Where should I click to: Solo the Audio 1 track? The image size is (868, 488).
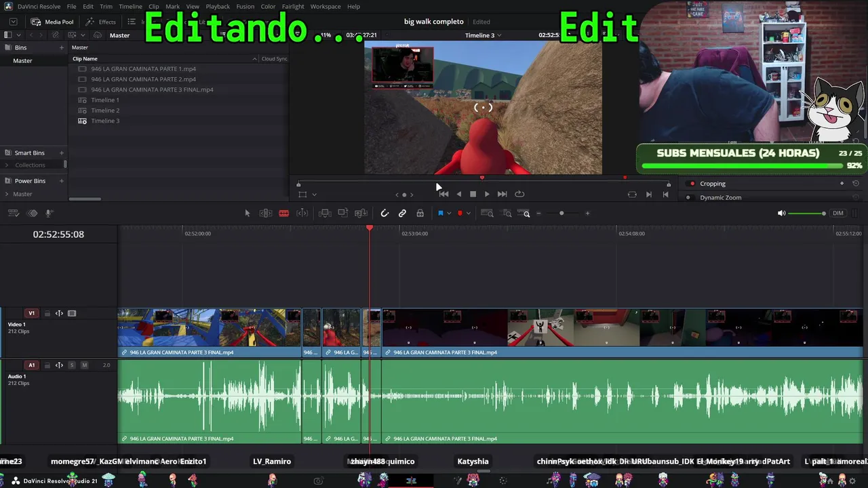tap(72, 365)
